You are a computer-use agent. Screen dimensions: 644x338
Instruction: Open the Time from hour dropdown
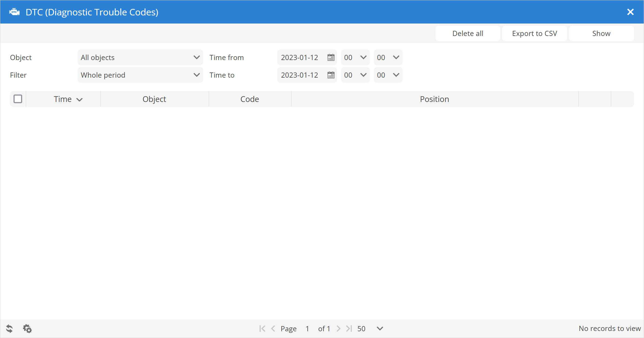(355, 58)
